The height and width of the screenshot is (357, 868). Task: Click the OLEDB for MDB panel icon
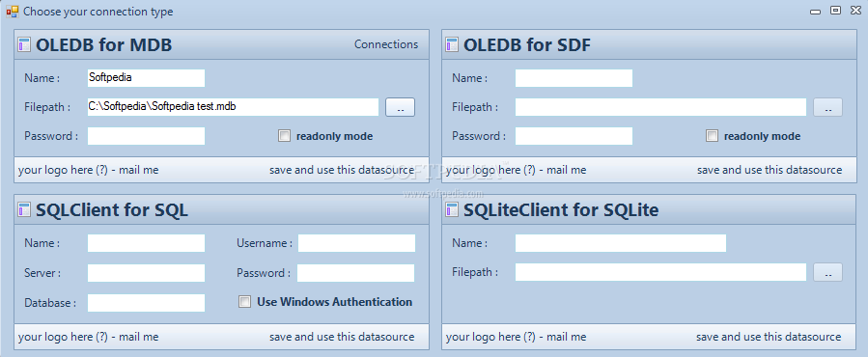(24, 44)
